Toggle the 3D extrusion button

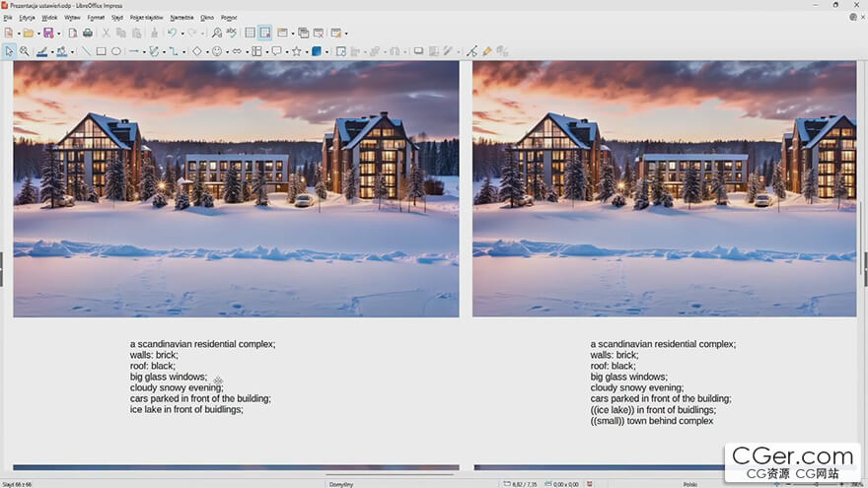coord(317,51)
